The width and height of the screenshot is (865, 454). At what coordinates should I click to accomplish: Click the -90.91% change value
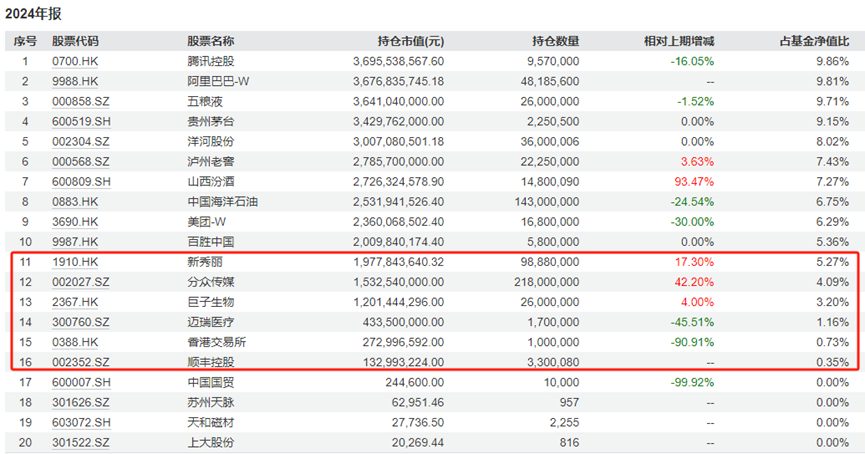pyautogui.click(x=692, y=342)
